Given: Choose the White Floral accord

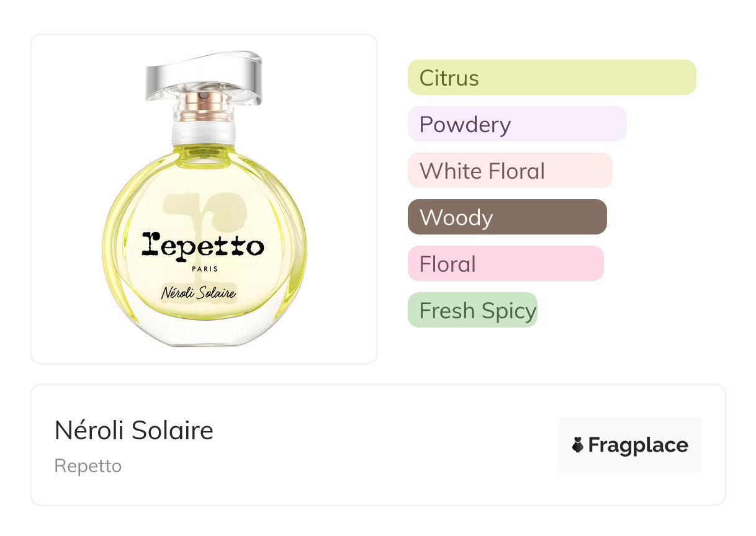Looking at the screenshot, I should 510,171.
